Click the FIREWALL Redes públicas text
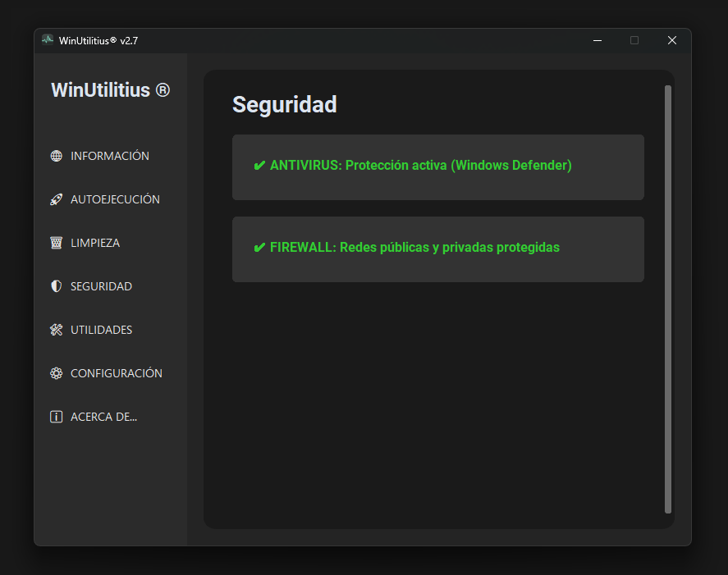The width and height of the screenshot is (728, 575). (x=414, y=248)
